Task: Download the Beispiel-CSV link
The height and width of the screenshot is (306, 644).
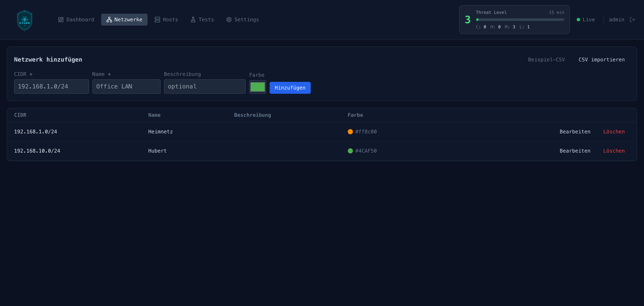Action: [x=546, y=59]
